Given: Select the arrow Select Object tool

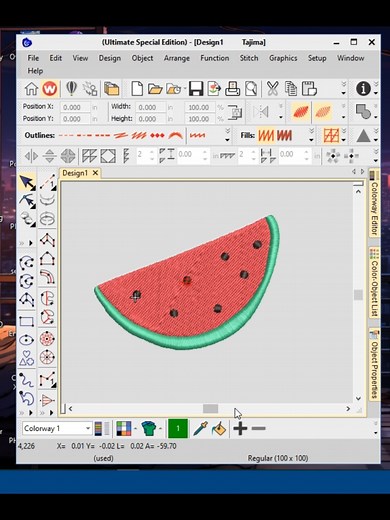Looking at the screenshot, I should (x=27, y=182).
